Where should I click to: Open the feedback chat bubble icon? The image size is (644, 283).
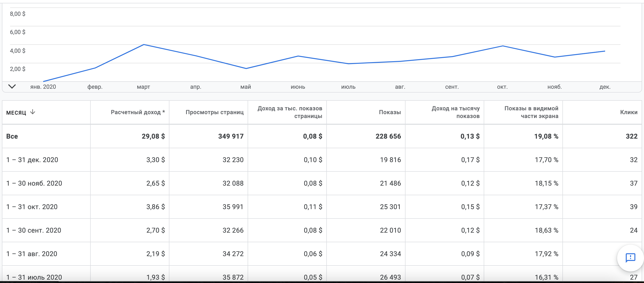[630, 258]
